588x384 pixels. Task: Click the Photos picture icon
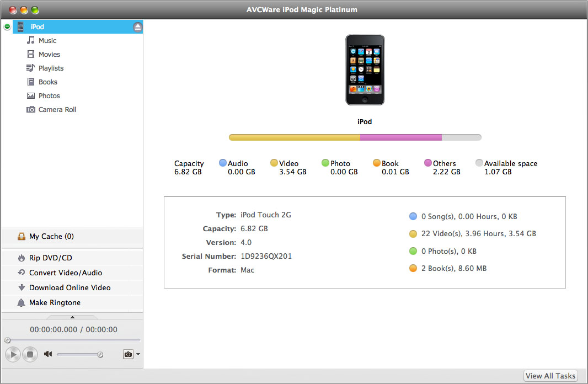[x=31, y=95]
